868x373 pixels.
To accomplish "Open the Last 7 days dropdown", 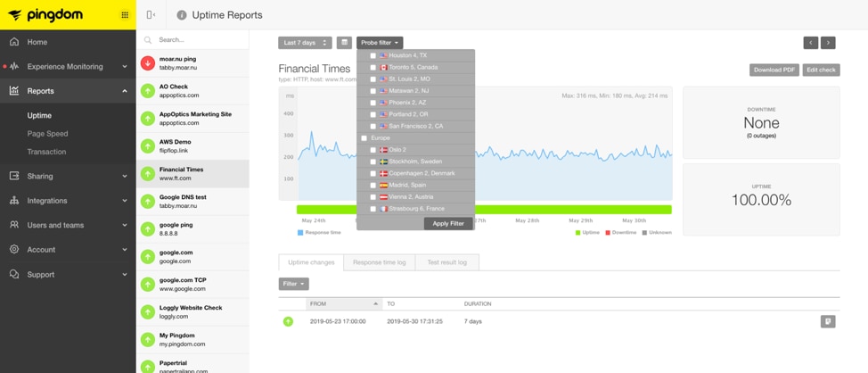I will [x=305, y=43].
